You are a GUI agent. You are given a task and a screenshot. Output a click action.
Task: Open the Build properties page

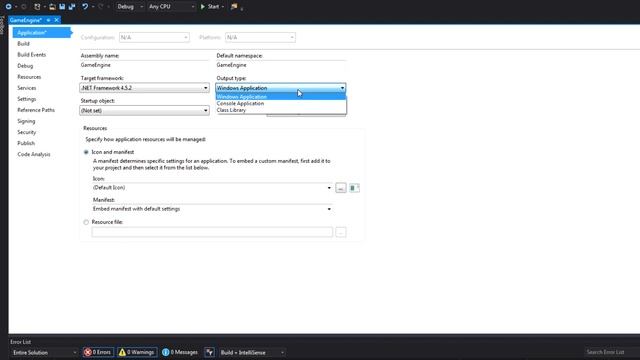tap(23, 44)
